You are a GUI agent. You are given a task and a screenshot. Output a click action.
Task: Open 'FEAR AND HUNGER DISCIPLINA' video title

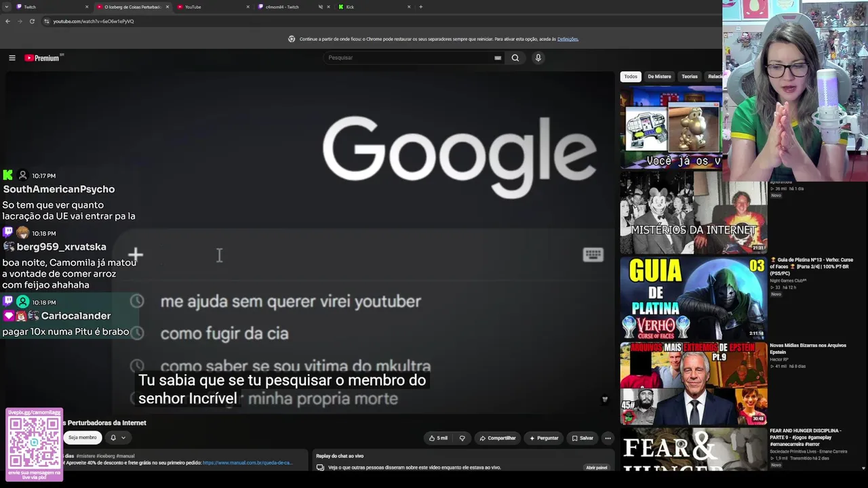[806, 438]
